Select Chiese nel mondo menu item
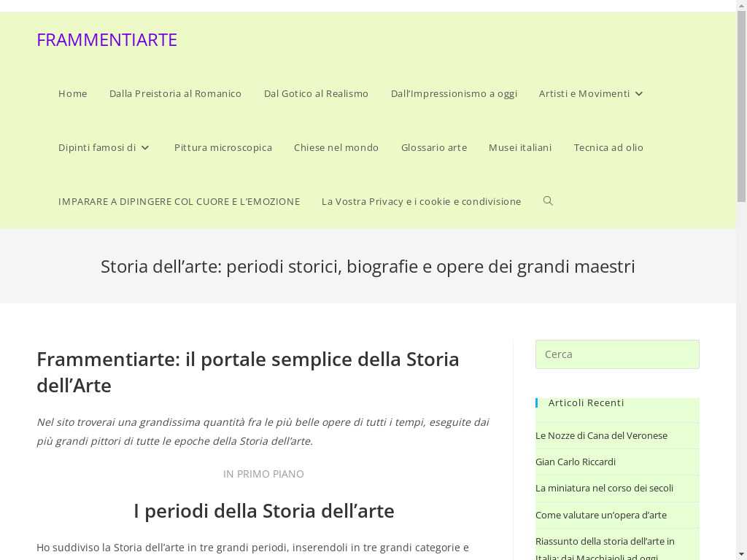 click(336, 147)
